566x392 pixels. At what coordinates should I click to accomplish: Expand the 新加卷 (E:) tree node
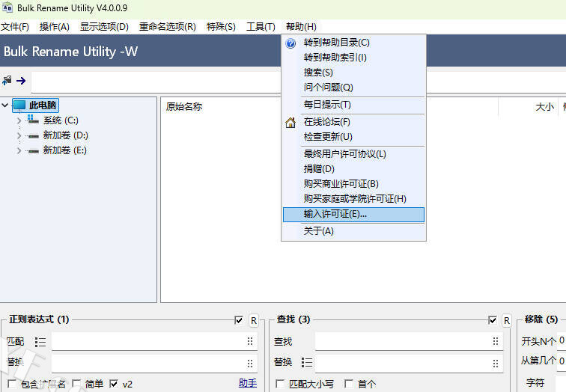click(x=19, y=150)
